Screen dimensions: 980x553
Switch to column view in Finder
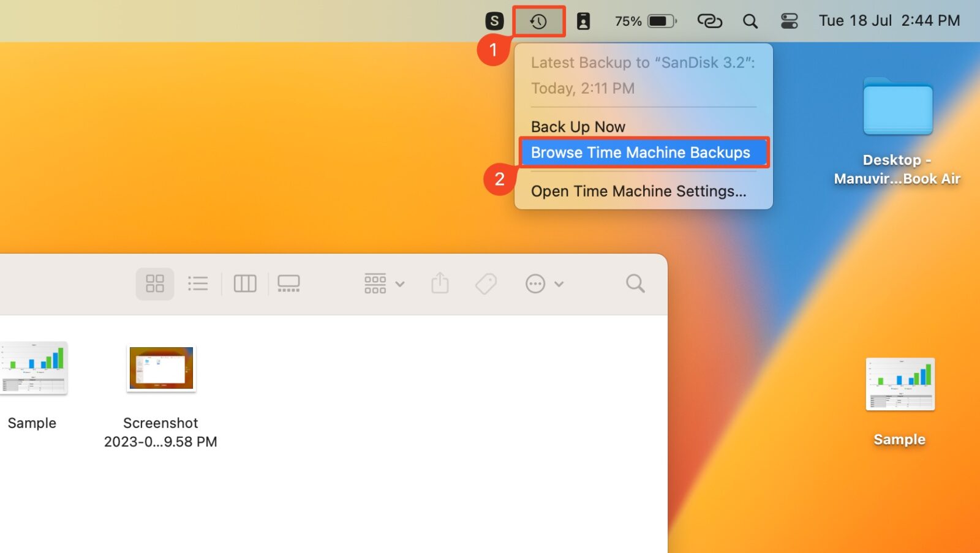244,283
